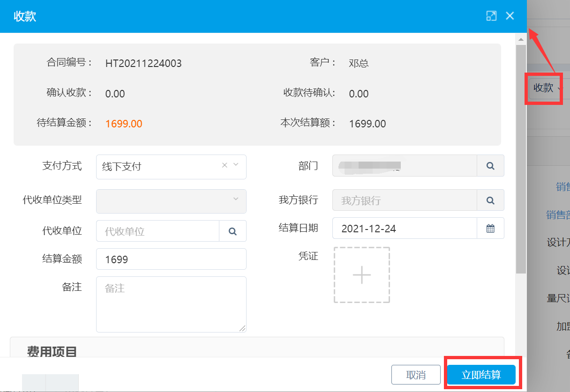Click the 结算金额 input showing 1699
The width and height of the screenshot is (570, 392).
[171, 259]
